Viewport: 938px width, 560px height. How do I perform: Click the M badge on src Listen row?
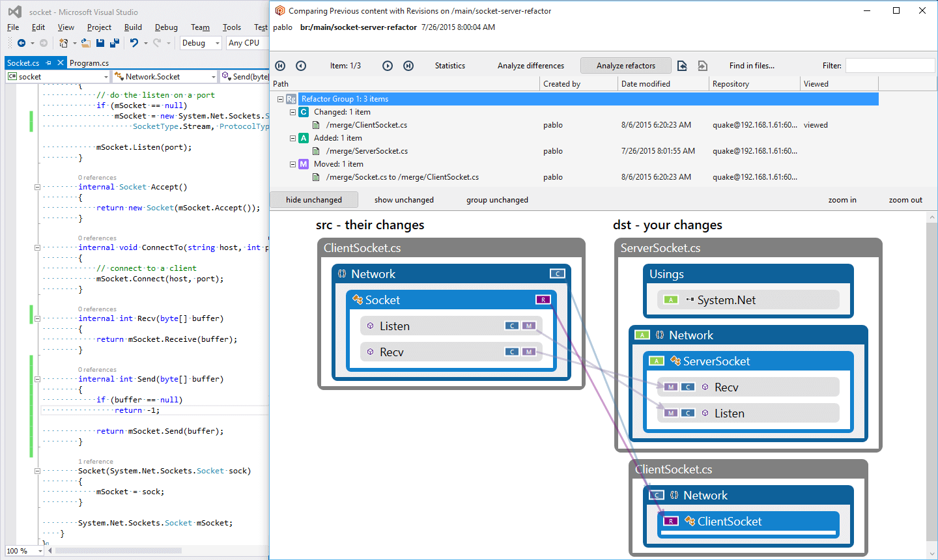[x=528, y=326]
